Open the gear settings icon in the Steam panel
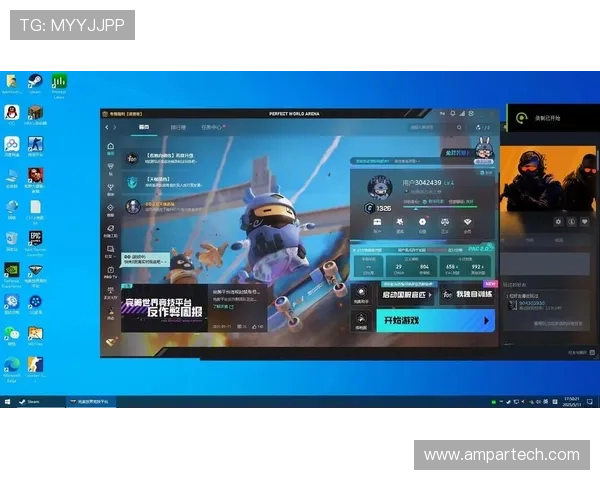Screen dimensions: 600x480 [x=558, y=222]
